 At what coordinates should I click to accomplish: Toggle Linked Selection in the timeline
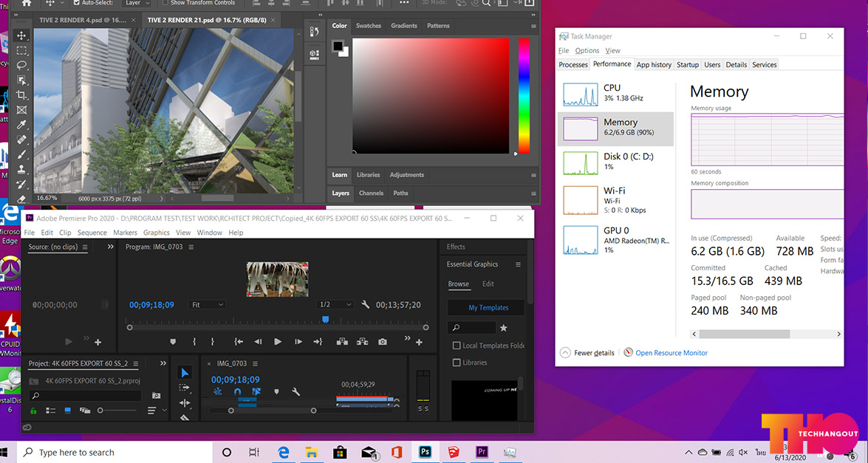[x=256, y=391]
